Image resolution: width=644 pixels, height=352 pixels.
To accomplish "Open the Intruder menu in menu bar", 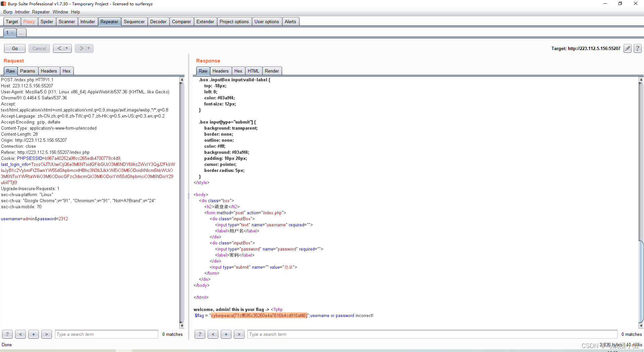I will click(x=22, y=12).
